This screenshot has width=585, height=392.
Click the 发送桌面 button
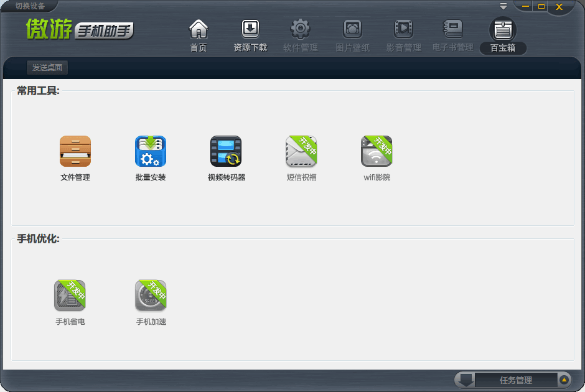click(x=47, y=67)
